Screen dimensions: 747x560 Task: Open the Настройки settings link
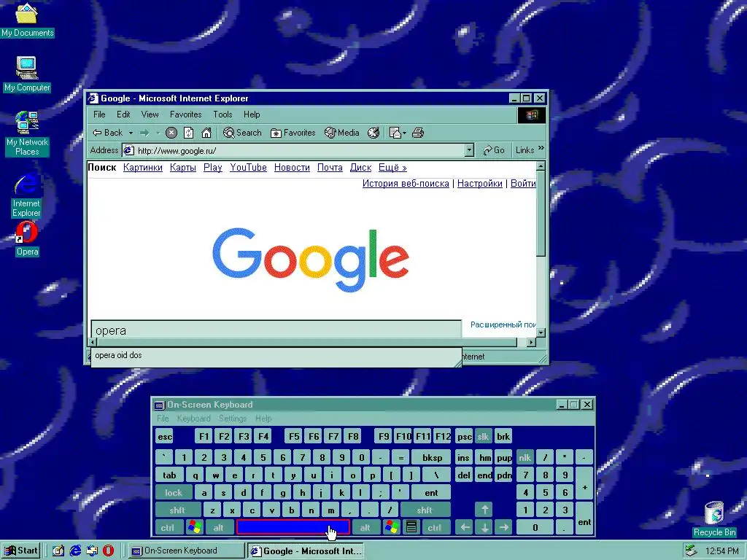[480, 183]
